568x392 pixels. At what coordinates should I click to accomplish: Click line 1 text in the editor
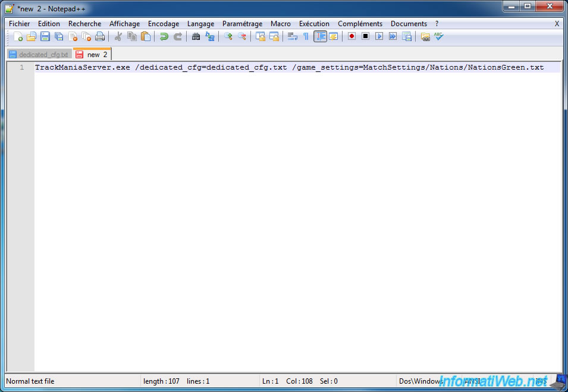click(x=289, y=67)
